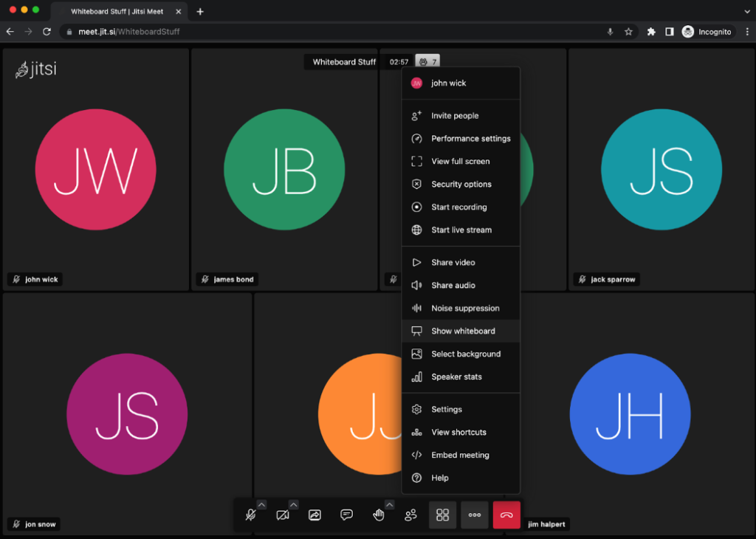
Task: Choose Start recording in the menu
Action: pos(458,207)
